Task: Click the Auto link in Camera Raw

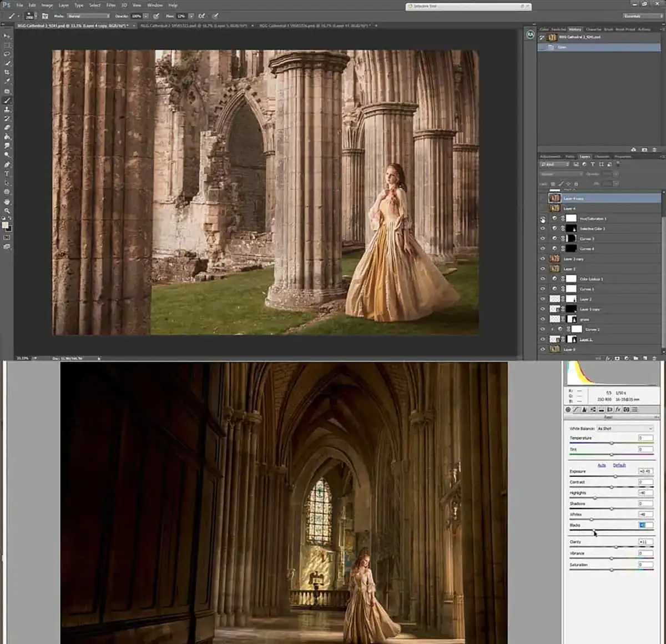Action: 602,465
